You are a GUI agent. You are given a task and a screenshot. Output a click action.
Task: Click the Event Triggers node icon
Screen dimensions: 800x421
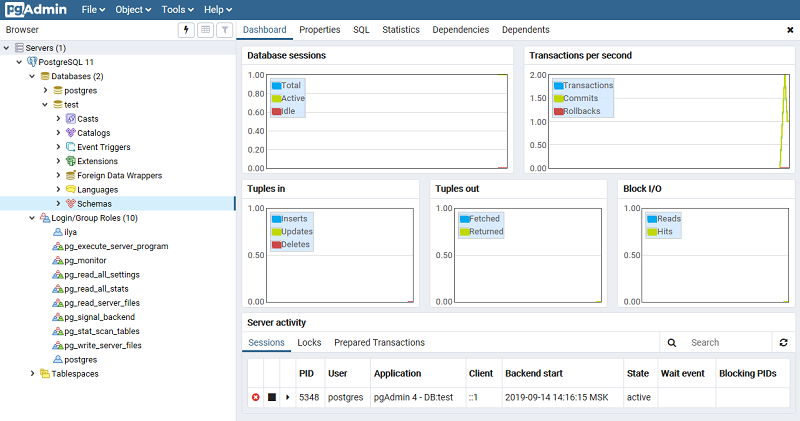pyautogui.click(x=71, y=147)
